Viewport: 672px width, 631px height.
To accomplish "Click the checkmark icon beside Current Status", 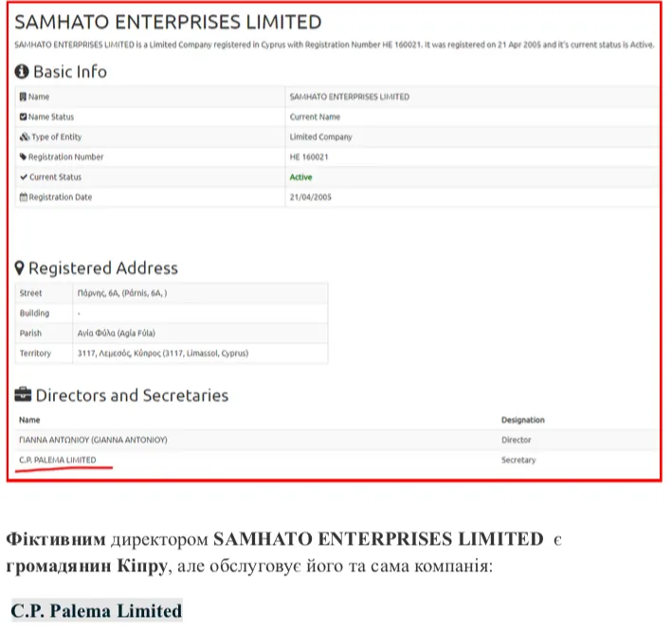I will pyautogui.click(x=24, y=177).
